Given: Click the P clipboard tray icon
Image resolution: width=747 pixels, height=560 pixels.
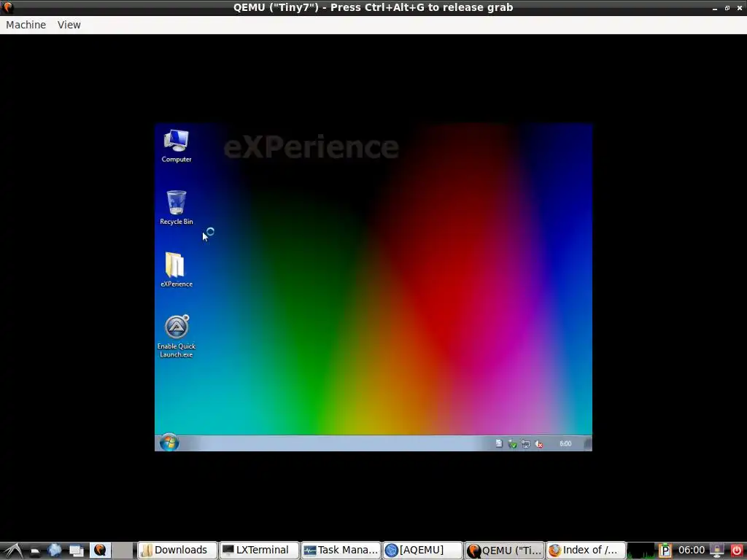Looking at the screenshot, I should (665, 551).
